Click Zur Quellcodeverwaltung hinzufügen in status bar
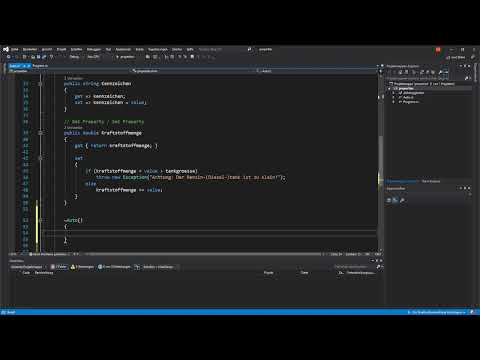Viewport: 480px width, 360px height. 437,312
